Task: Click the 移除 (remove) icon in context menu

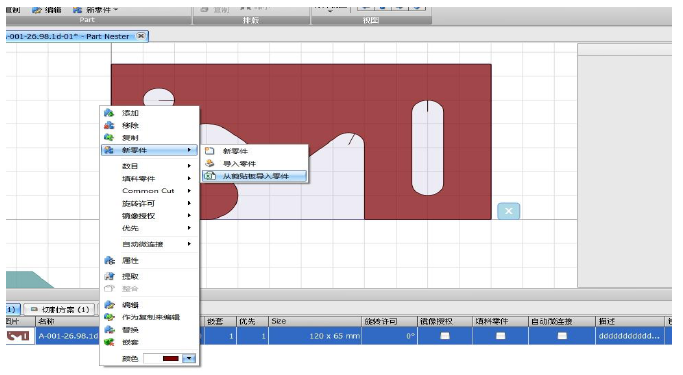Action: point(109,125)
